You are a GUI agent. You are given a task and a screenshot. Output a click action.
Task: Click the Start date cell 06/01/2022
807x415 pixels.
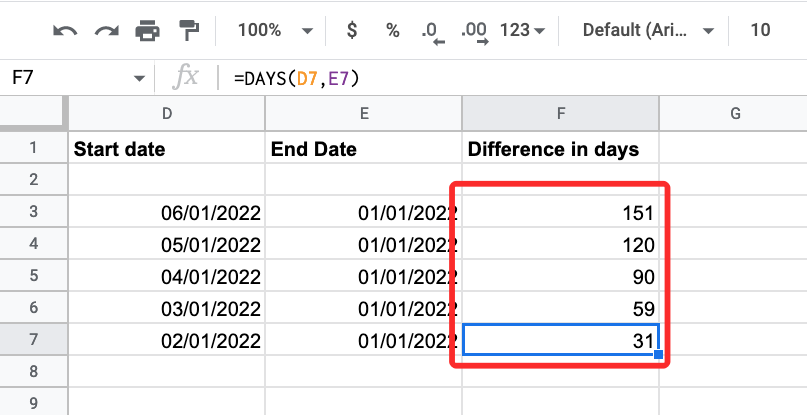167,213
